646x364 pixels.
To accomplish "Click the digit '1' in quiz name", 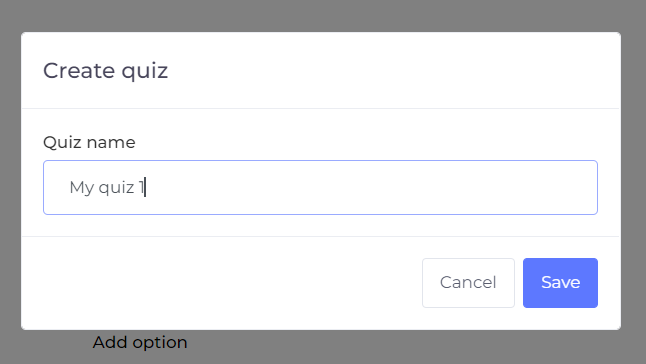I will [141, 187].
